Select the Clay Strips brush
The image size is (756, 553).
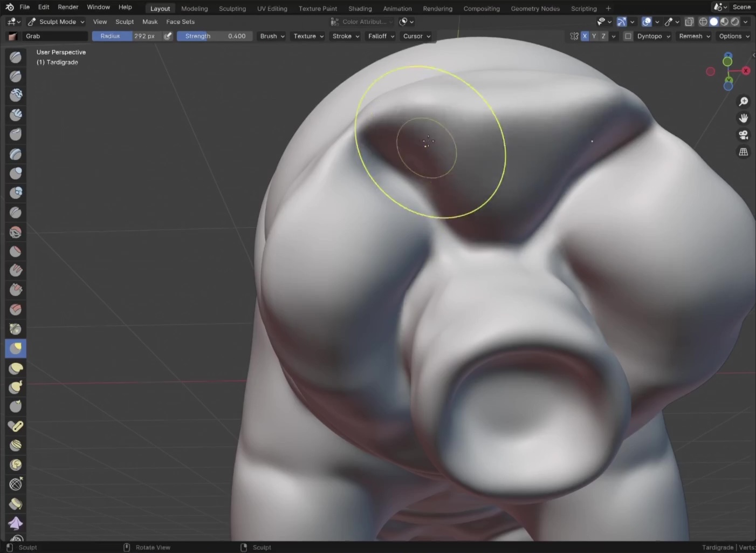click(16, 115)
